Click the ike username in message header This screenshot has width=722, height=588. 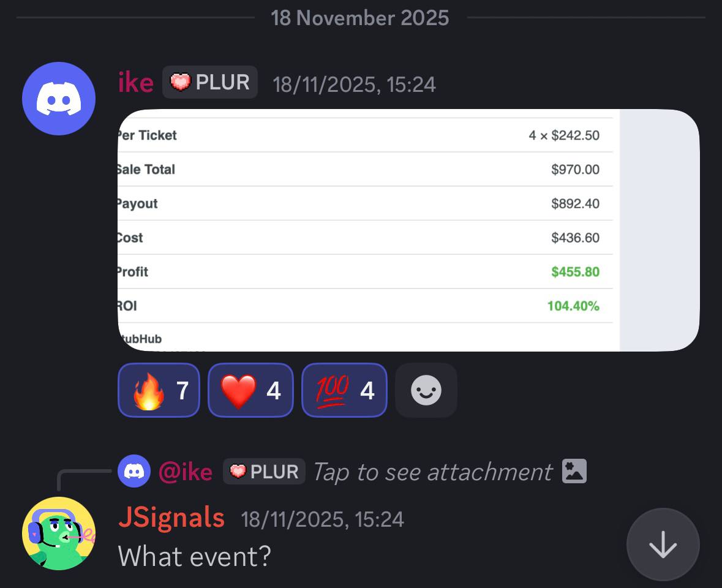136,83
